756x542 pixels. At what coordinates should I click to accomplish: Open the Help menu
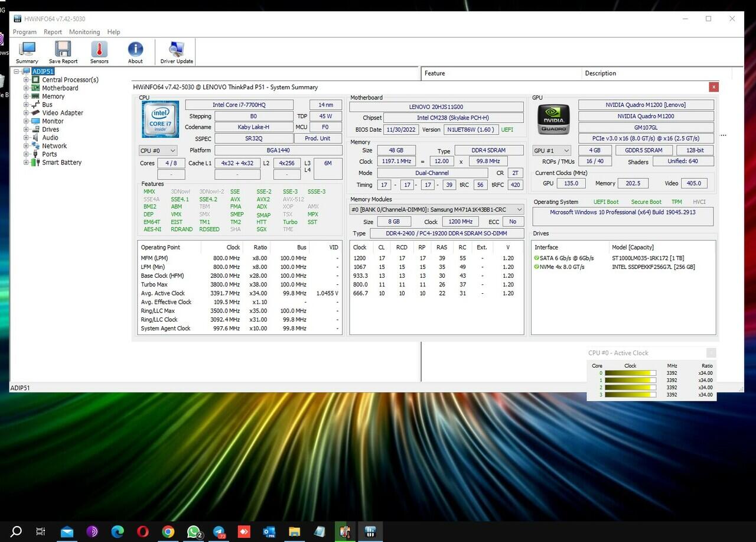coord(113,32)
